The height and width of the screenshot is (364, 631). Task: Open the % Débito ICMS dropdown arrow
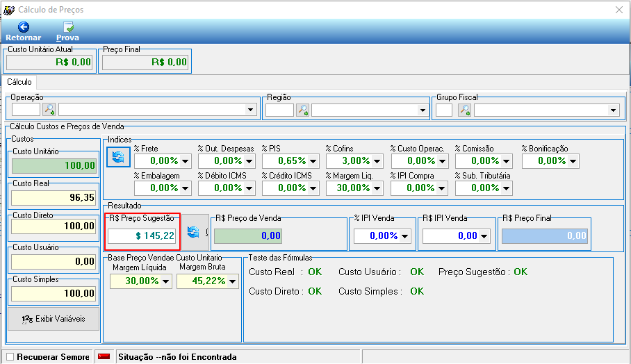(249, 188)
